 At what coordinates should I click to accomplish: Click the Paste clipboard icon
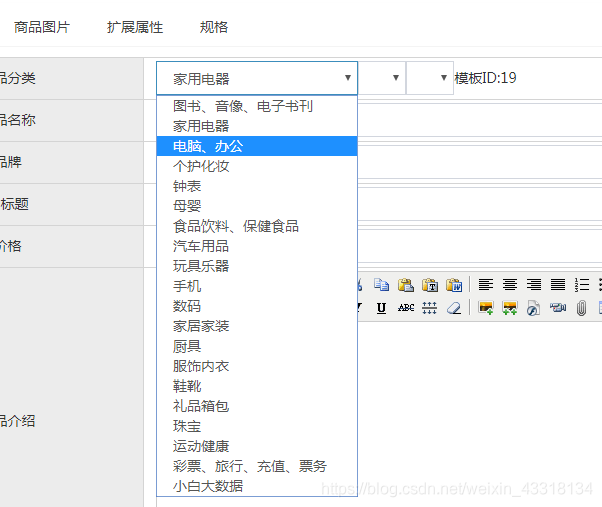point(406,285)
